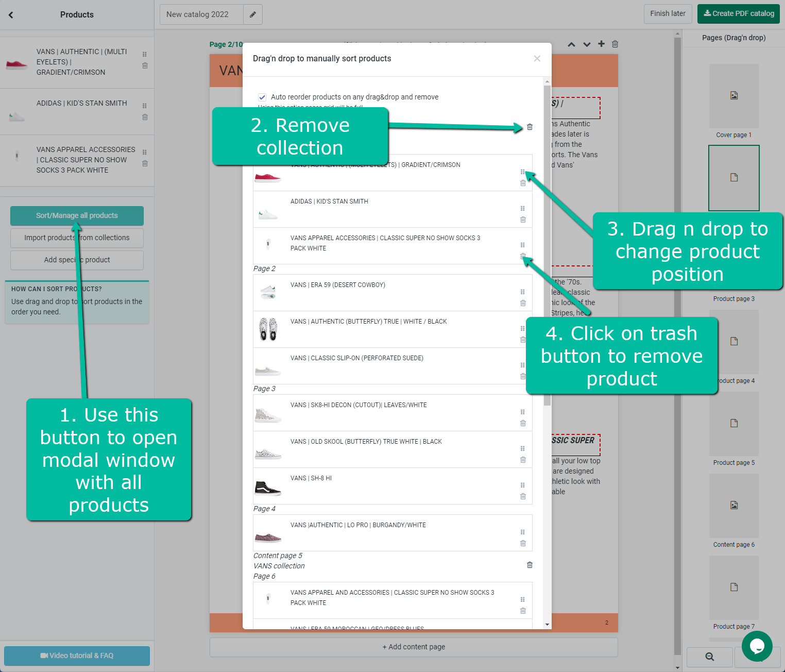785x672 pixels.
Task: Delete Vans Old Skool Butterfly product
Action: (523, 460)
